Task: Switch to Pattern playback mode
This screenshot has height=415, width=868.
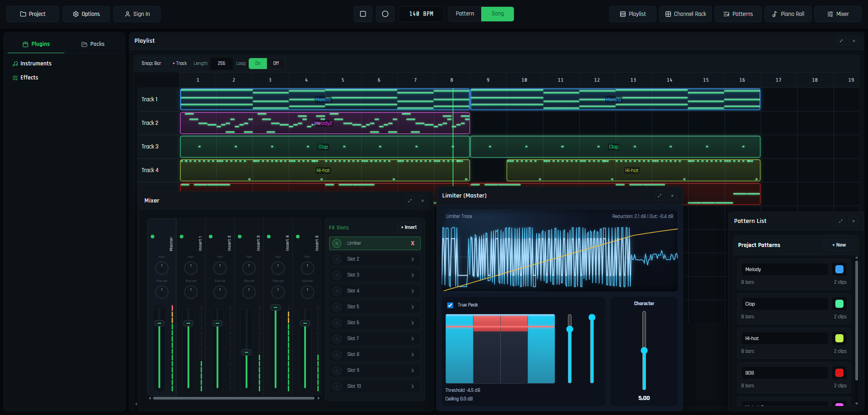Action: point(465,14)
